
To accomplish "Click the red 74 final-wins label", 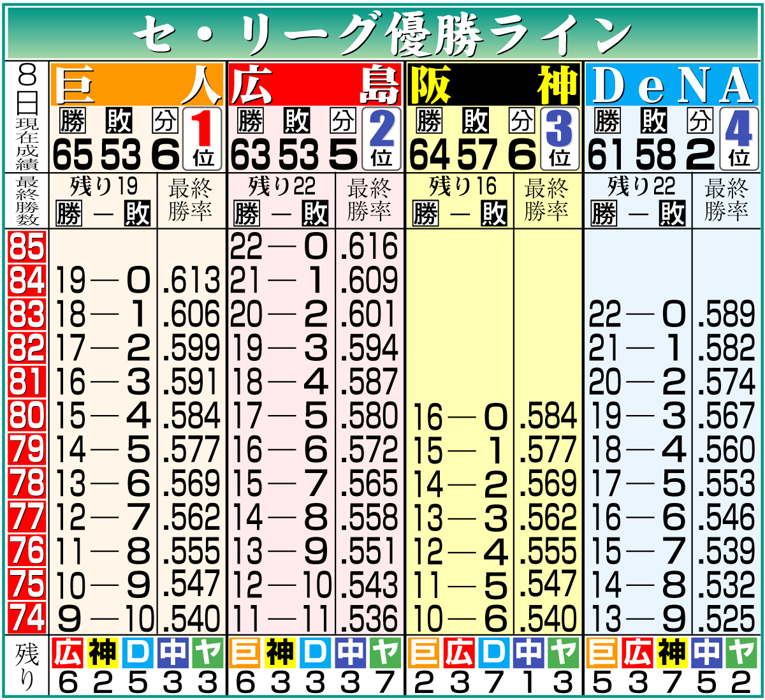I will tap(27, 618).
